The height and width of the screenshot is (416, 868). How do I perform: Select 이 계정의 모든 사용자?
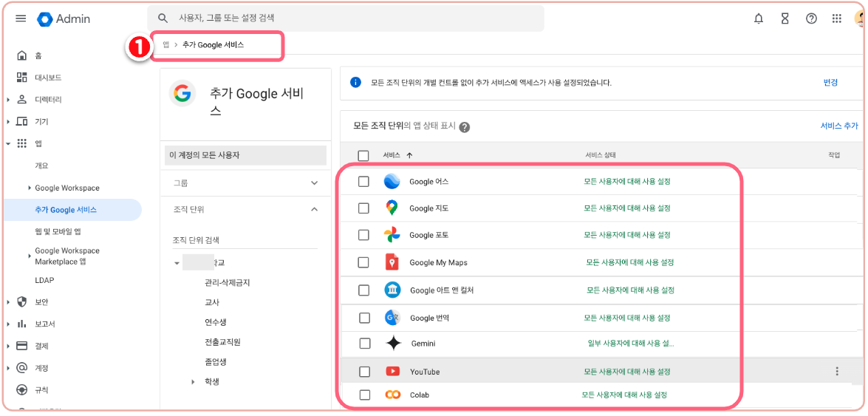(245, 156)
